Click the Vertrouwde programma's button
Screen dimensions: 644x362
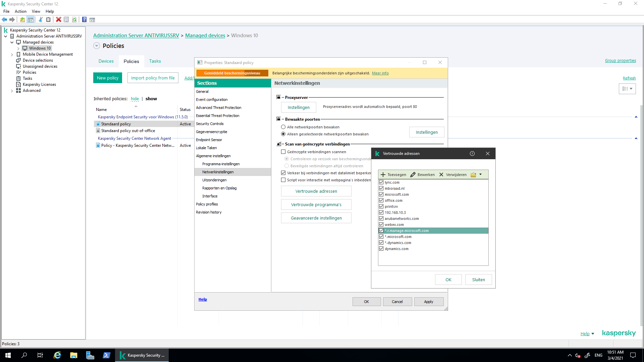point(316,204)
